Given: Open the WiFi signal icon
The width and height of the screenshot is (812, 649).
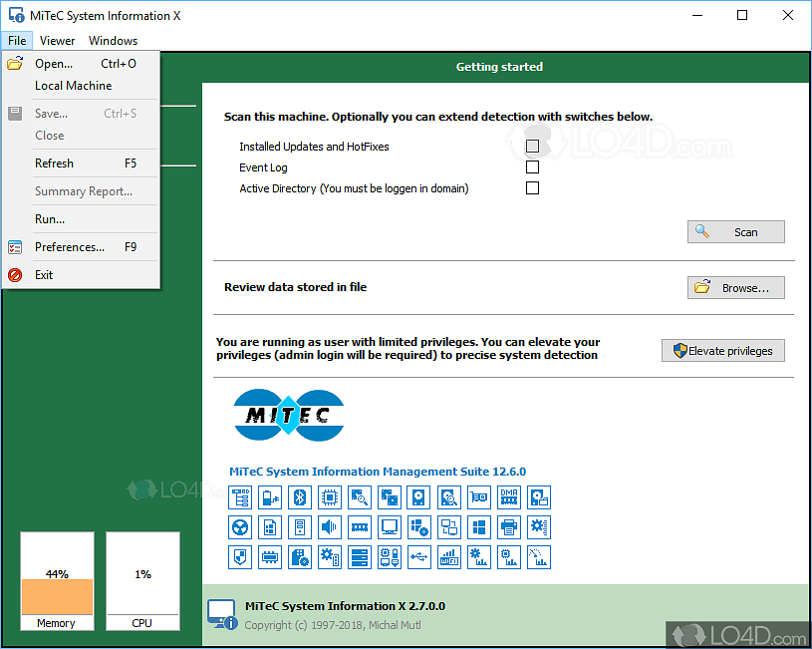Looking at the screenshot, I should point(449,557).
